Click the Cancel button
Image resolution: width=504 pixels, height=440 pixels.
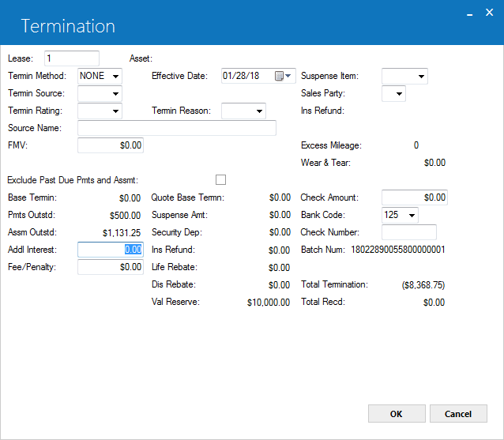click(x=458, y=414)
